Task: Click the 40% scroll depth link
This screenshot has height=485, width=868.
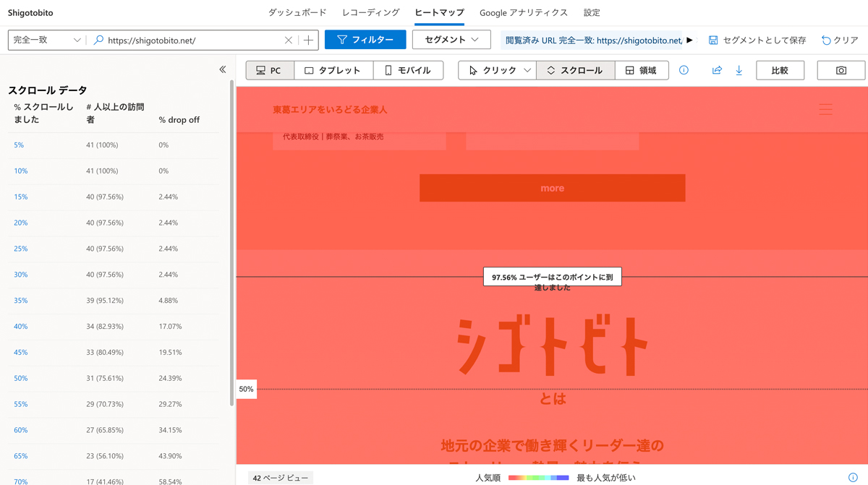Action: click(x=20, y=327)
